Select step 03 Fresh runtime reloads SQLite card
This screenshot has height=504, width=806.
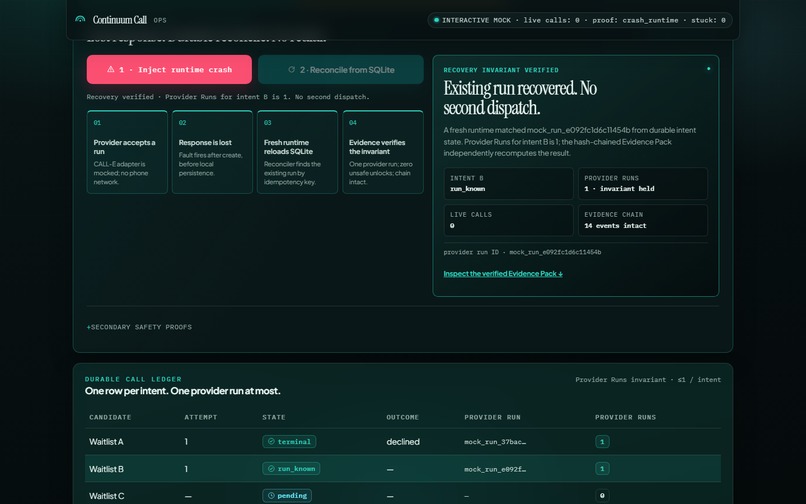pos(298,152)
